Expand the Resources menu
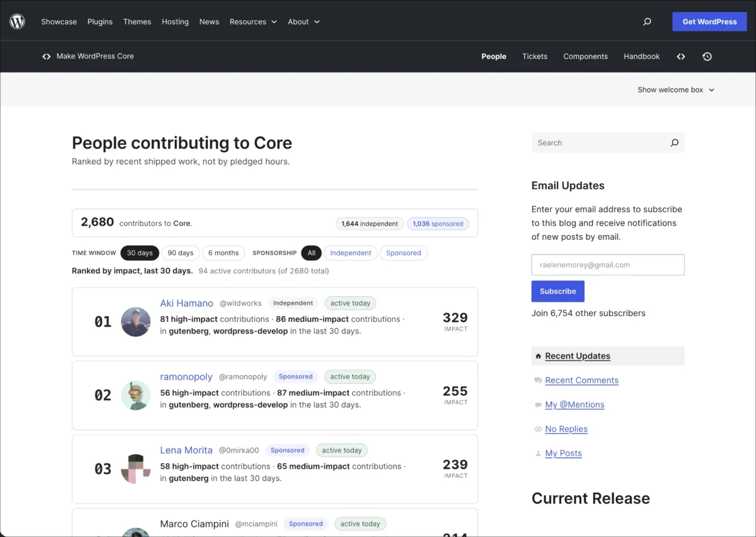Image resolution: width=756 pixels, height=537 pixels. [253, 21]
